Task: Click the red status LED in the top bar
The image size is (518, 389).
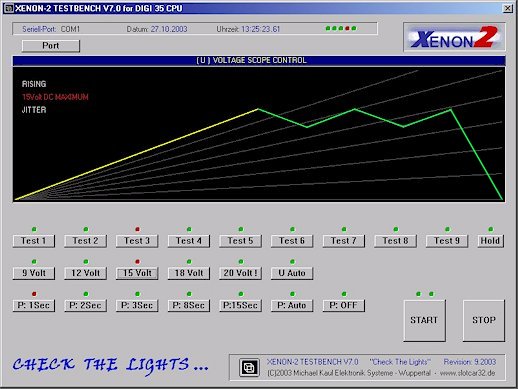Action: point(347,28)
